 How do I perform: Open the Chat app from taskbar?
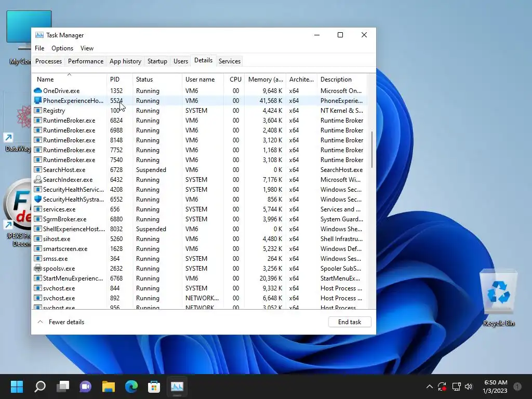pos(86,387)
